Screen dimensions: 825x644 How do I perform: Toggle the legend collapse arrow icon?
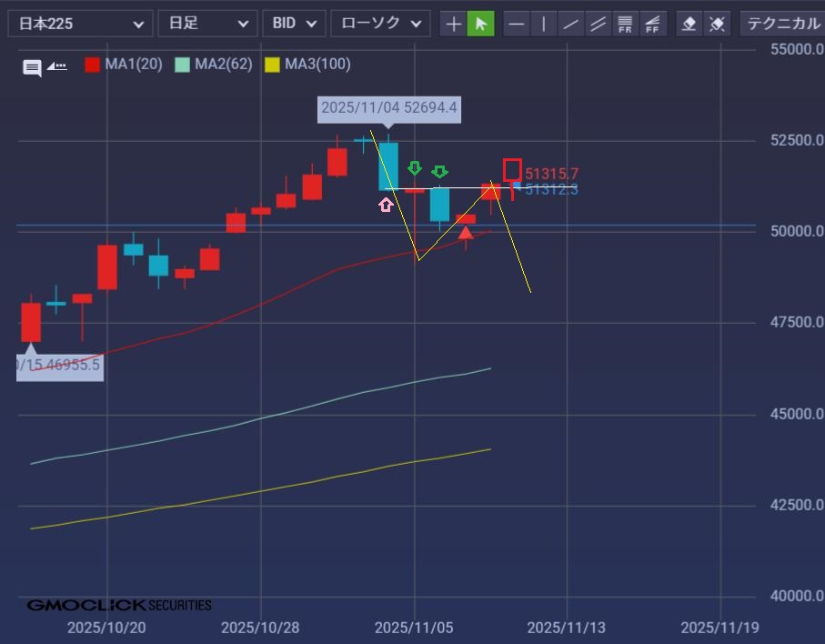[56, 65]
